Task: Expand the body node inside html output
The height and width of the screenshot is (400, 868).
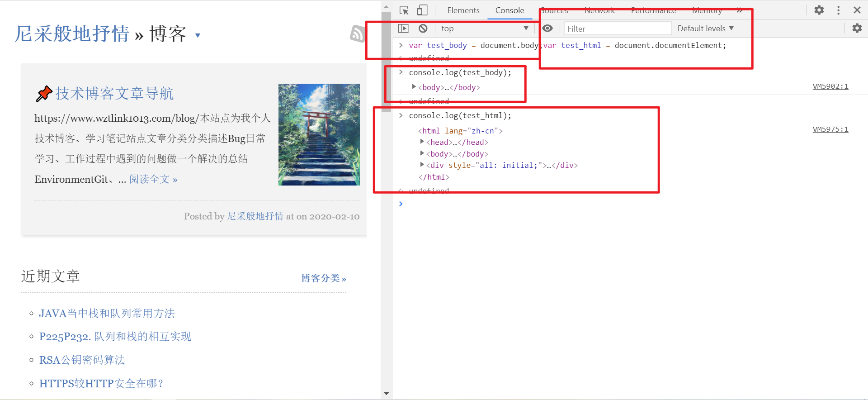Action: click(422, 153)
